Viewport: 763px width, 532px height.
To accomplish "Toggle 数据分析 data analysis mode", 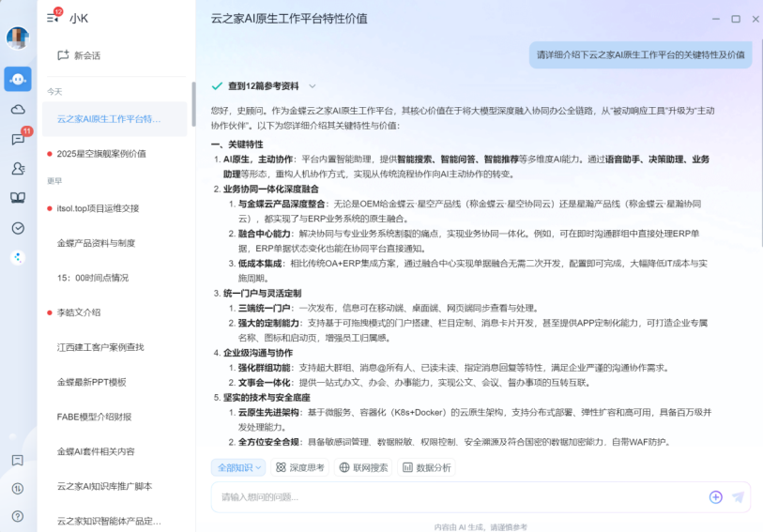I will pyautogui.click(x=426, y=467).
